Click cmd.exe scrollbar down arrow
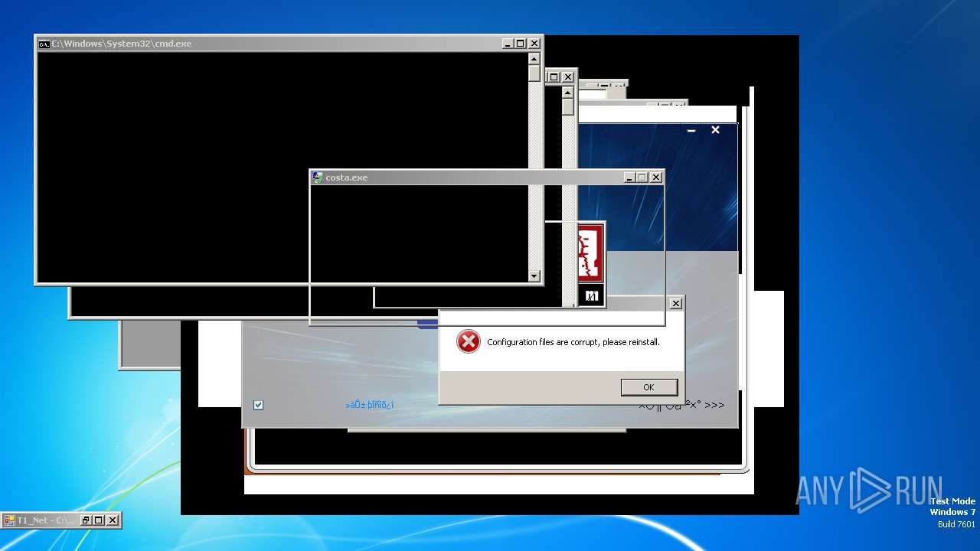The image size is (980, 551). point(534,276)
